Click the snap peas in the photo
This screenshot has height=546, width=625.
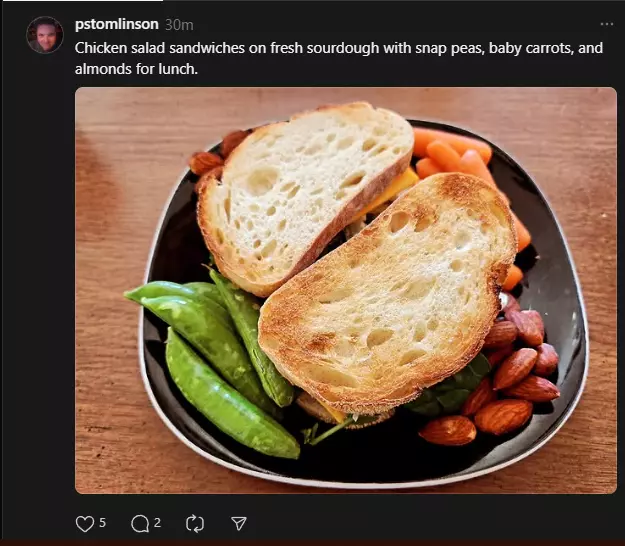click(211, 359)
